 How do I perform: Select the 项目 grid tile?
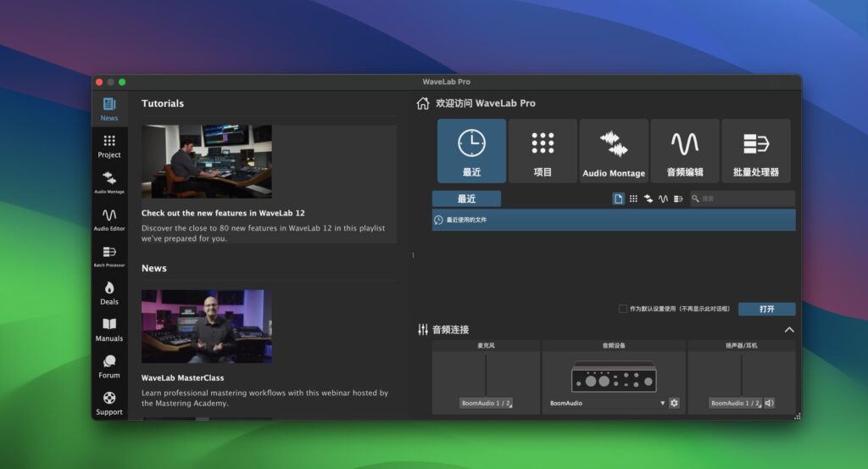[x=542, y=151]
